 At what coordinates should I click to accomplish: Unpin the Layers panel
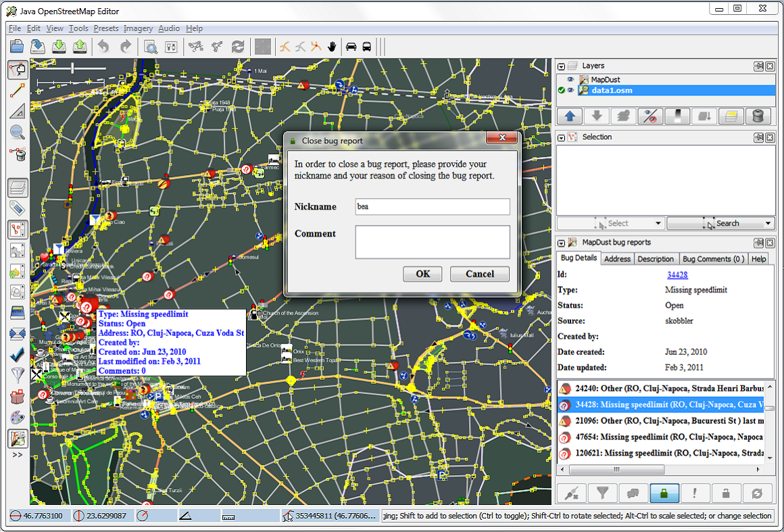click(759, 66)
